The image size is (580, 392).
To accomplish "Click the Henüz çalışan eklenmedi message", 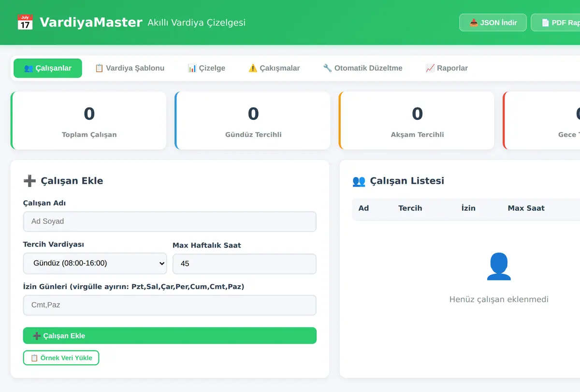I will pyautogui.click(x=499, y=299).
